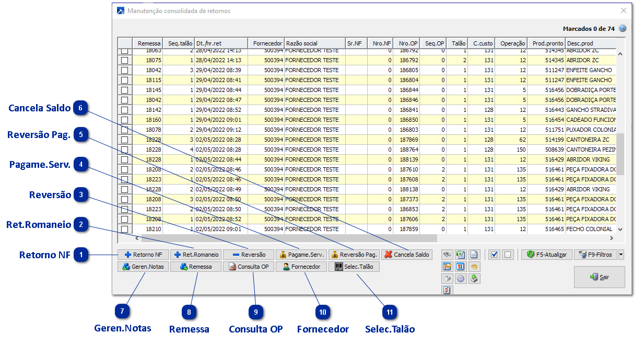The image size is (644, 344).
Task: Click the Razão social column header
Action: coord(314,43)
